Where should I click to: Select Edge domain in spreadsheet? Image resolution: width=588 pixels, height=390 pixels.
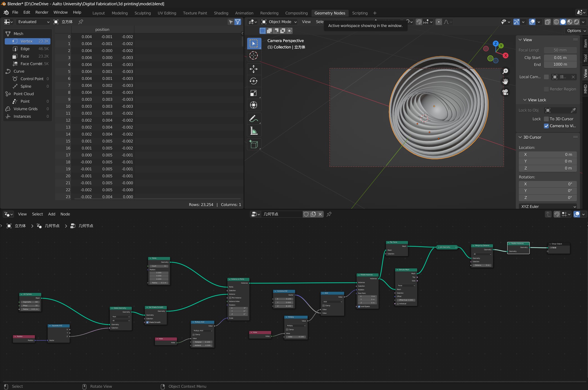[x=25, y=49]
